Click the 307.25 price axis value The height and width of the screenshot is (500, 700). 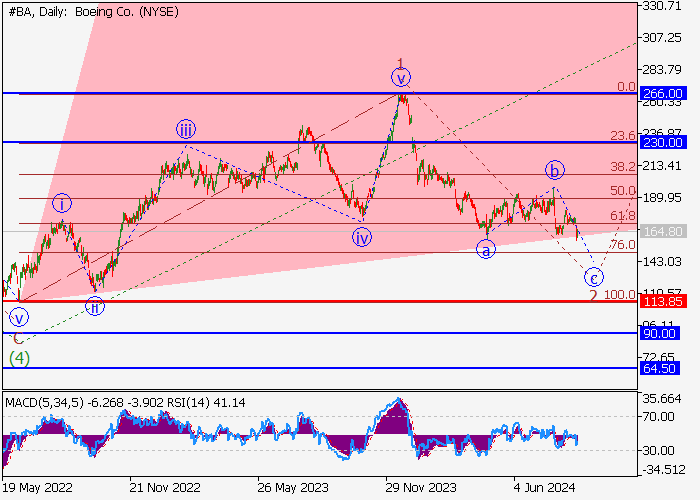point(662,38)
